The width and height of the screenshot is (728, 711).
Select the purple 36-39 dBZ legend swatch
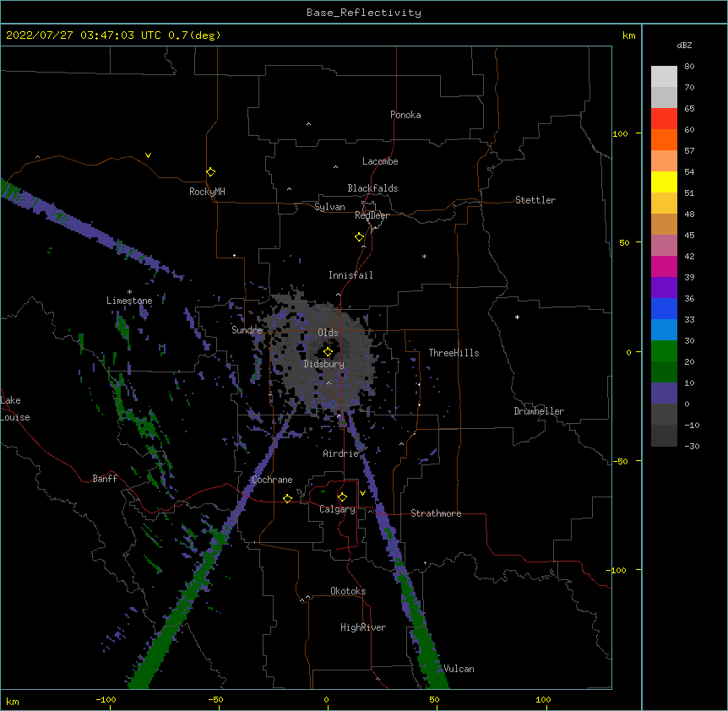point(664,288)
